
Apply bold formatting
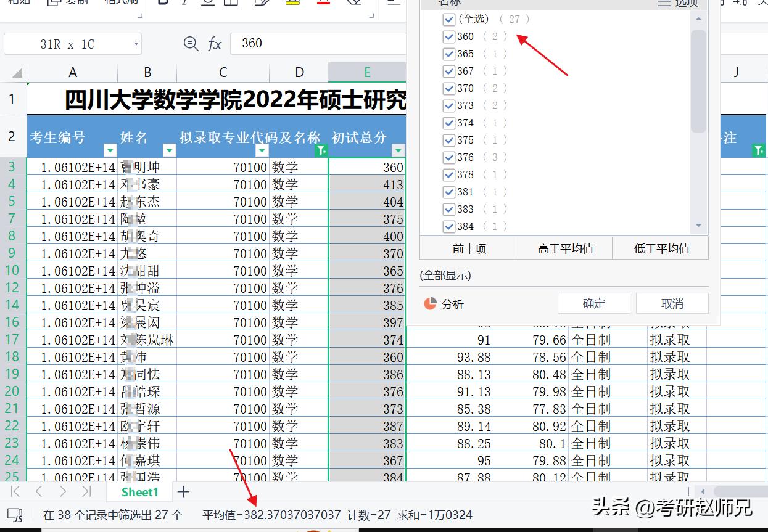(x=162, y=3)
